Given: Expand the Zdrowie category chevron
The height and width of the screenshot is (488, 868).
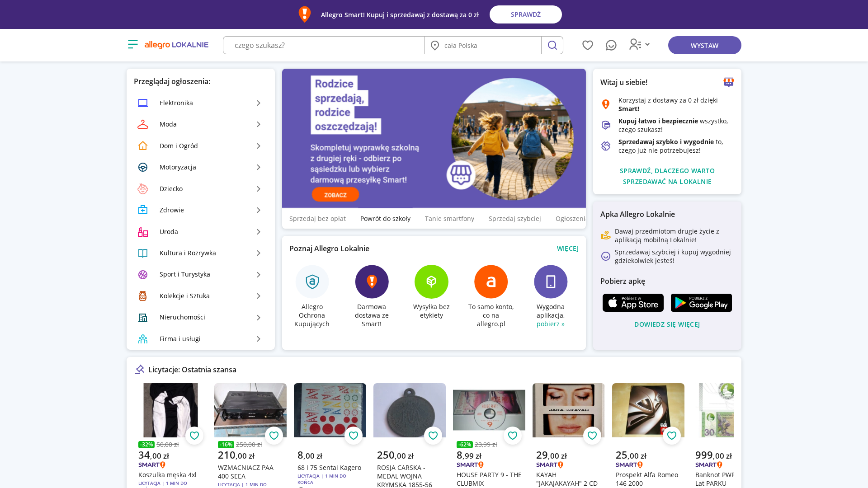Looking at the screenshot, I should coord(259,210).
